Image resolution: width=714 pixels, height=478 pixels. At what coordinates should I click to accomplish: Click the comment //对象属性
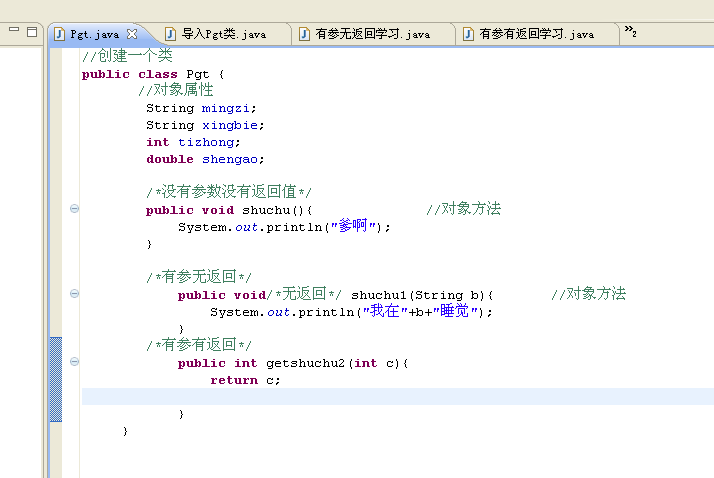(x=176, y=90)
